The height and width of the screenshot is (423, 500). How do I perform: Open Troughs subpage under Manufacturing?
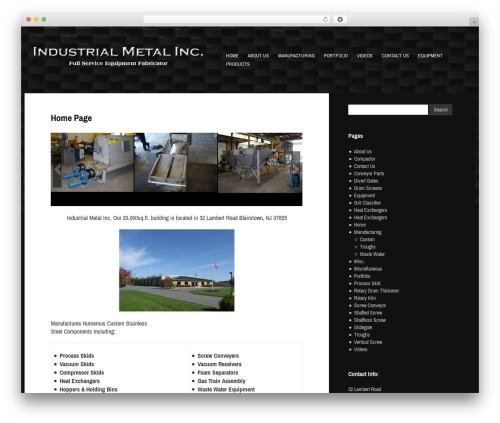point(368,247)
